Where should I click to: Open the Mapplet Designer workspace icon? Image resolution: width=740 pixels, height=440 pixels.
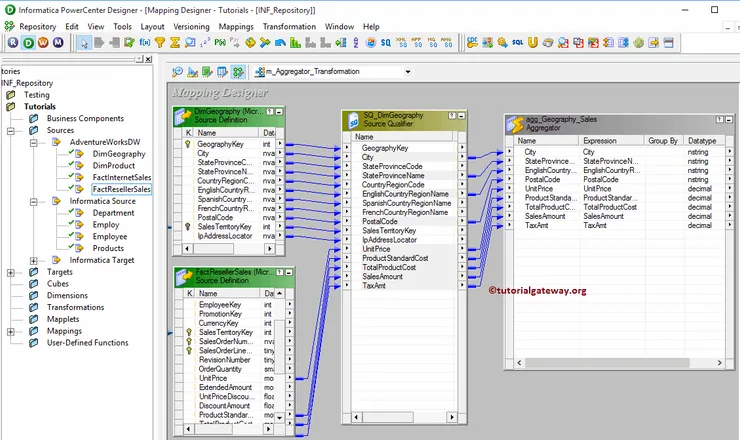223,72
